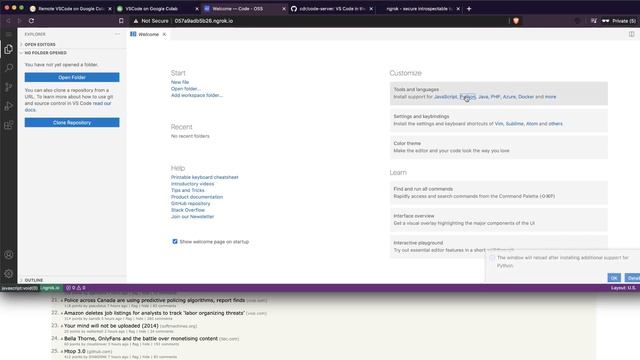Open the Interface overview item
Image resolution: width=640 pixels, height=360 pixels.
click(x=498, y=220)
